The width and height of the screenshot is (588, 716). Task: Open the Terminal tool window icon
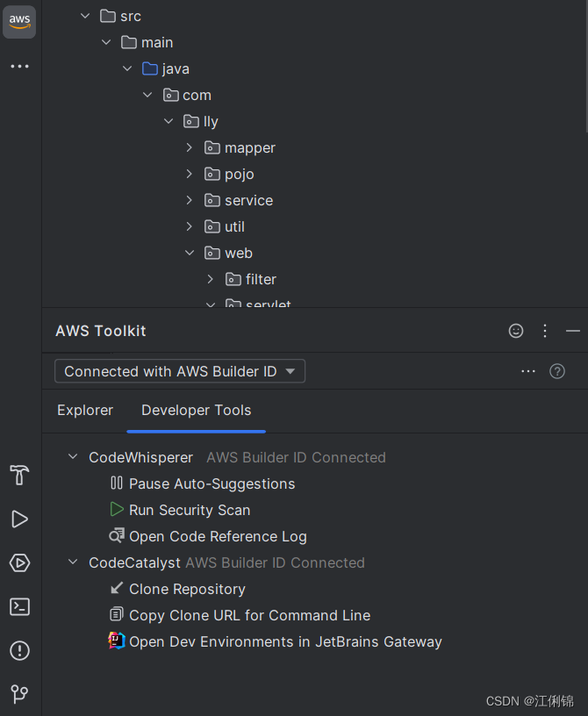point(19,607)
